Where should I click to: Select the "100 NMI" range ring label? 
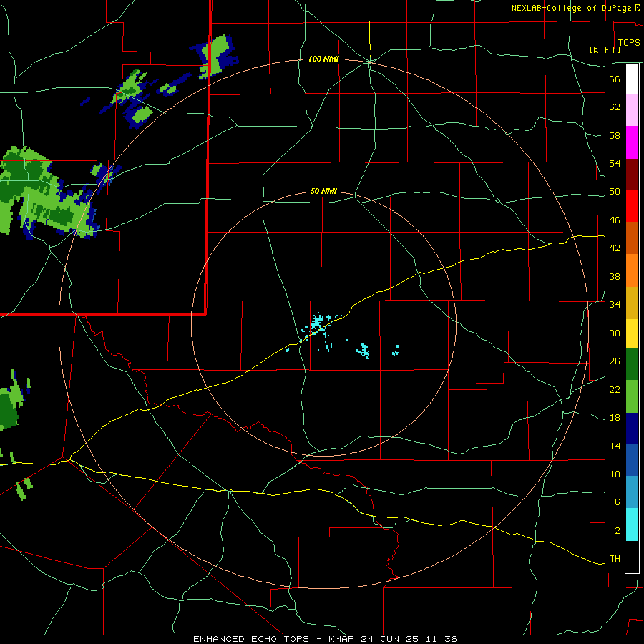tap(323, 59)
